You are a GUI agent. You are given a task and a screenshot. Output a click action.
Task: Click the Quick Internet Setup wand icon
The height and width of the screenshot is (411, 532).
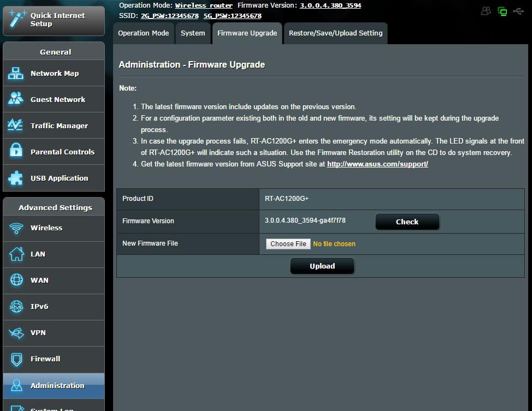(17, 19)
